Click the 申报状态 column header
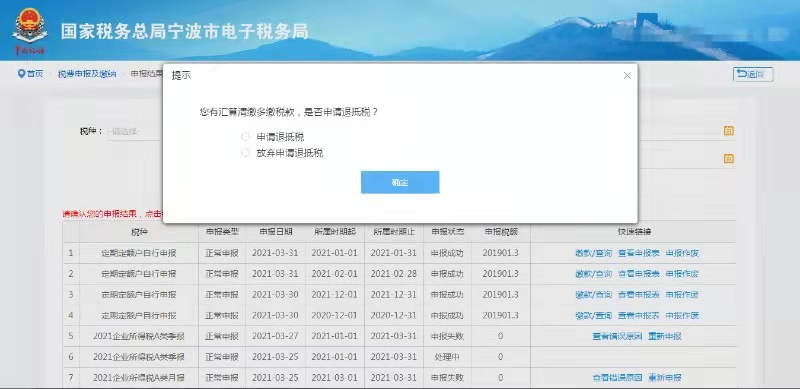The width and height of the screenshot is (800, 389). click(x=447, y=232)
